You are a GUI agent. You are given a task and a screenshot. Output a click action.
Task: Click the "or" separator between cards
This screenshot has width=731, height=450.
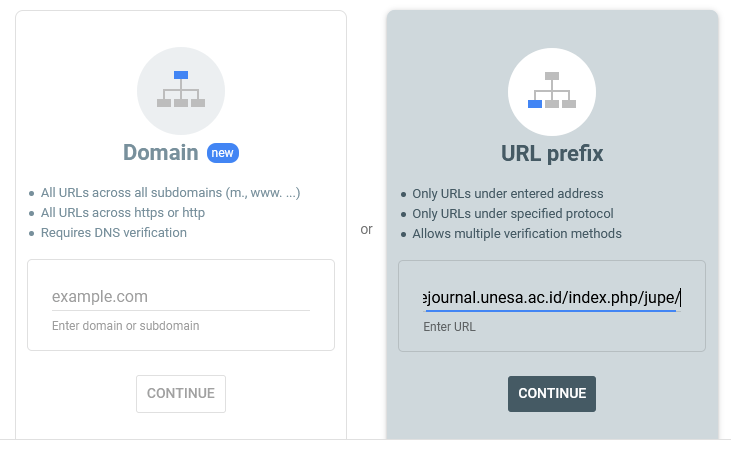366,229
